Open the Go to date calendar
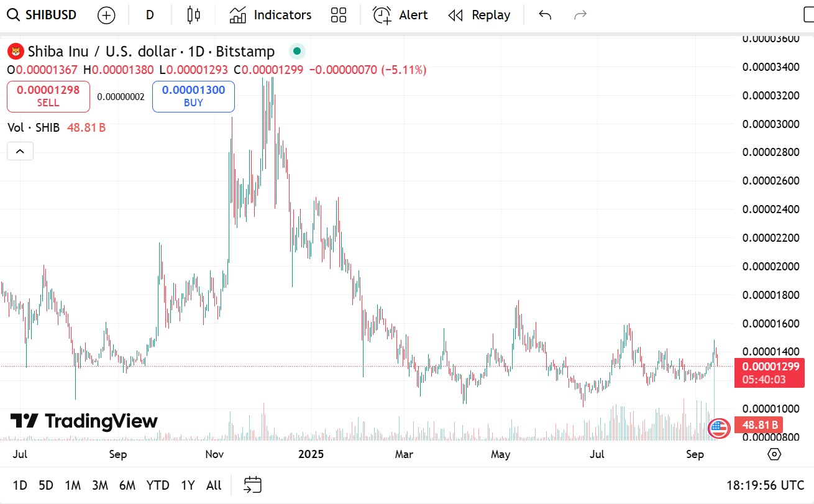 tap(253, 485)
